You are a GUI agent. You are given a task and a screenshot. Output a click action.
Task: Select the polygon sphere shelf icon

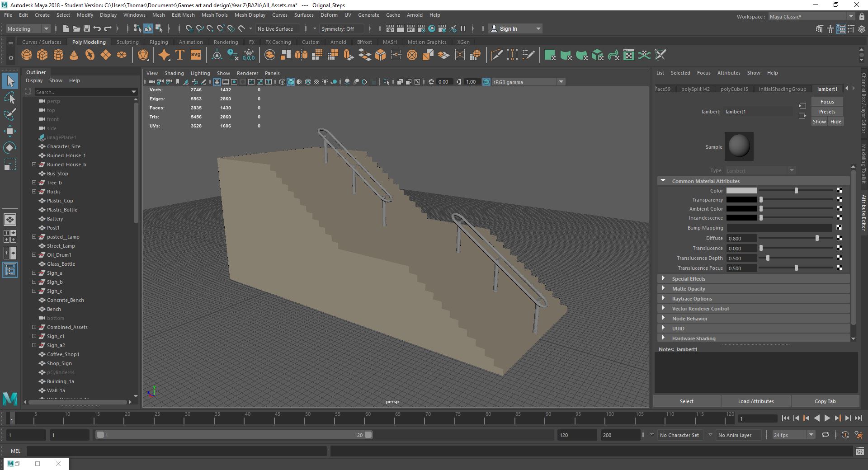pos(27,55)
